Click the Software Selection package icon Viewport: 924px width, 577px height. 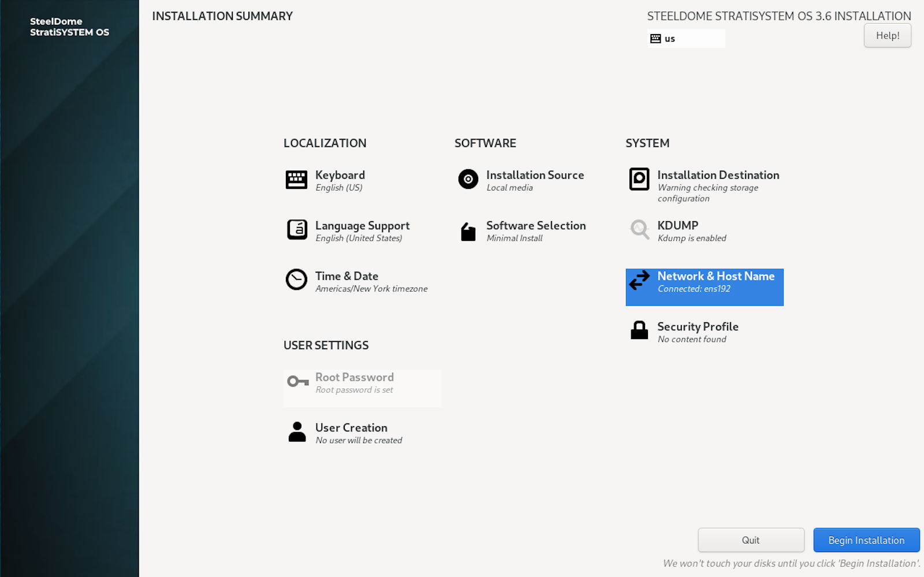point(468,232)
